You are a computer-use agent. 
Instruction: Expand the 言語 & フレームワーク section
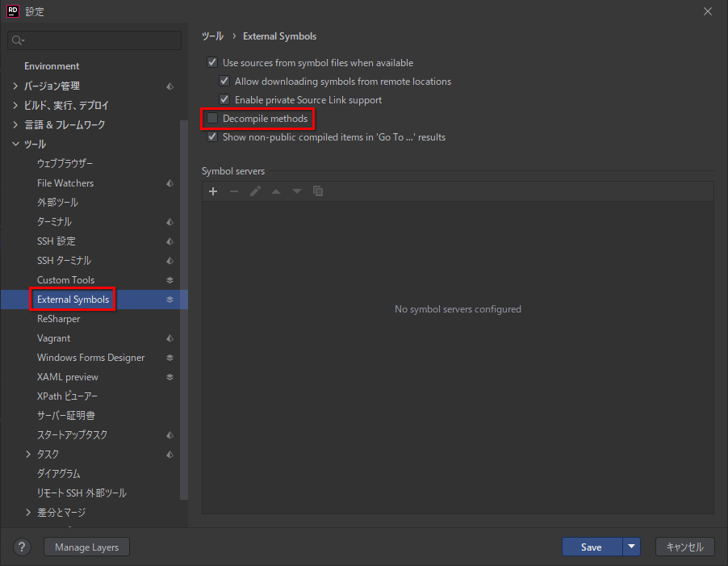click(x=15, y=124)
